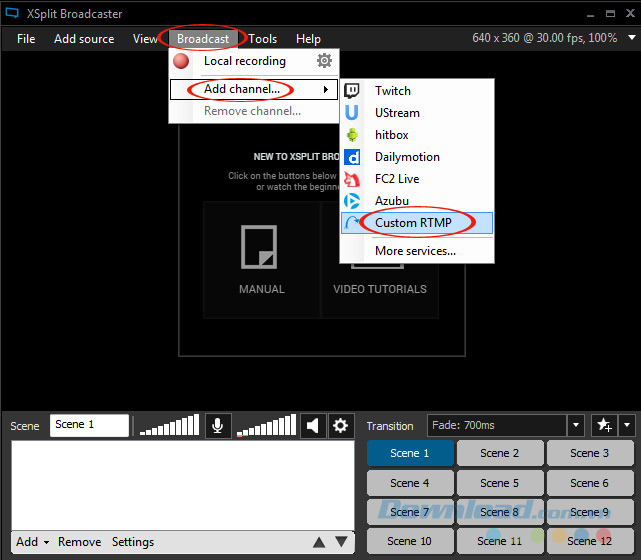
Task: Click the Dailymotion logo icon
Action: 352,157
